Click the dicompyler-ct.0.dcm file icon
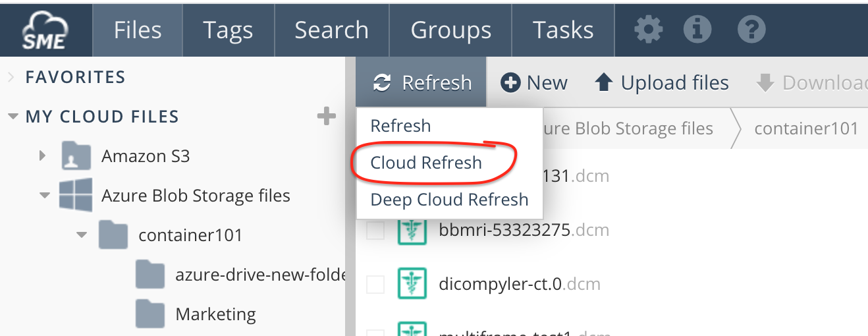Viewport: 868px width, 336px height. (x=412, y=284)
